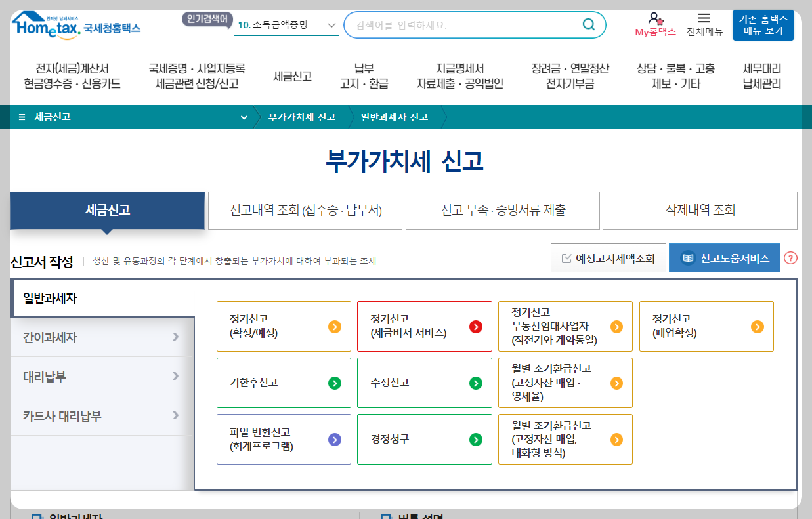Expand the 간이과세자 side panel
812x519 pixels.
pos(100,337)
